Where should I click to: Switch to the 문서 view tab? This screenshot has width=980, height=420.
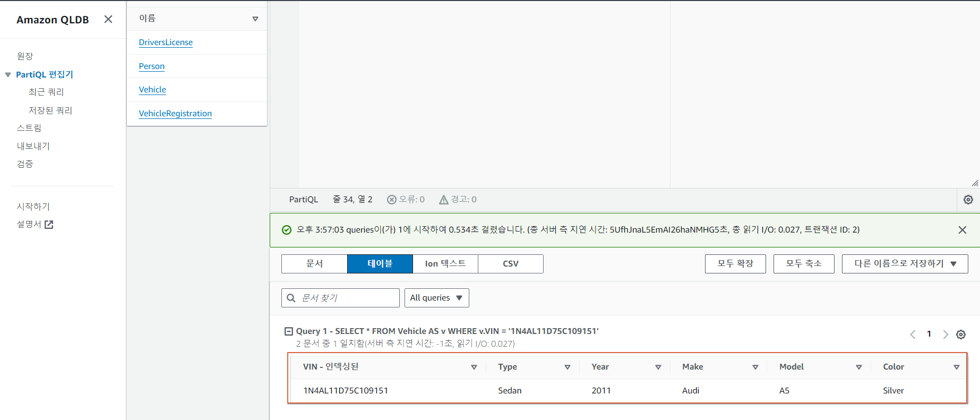coord(314,264)
